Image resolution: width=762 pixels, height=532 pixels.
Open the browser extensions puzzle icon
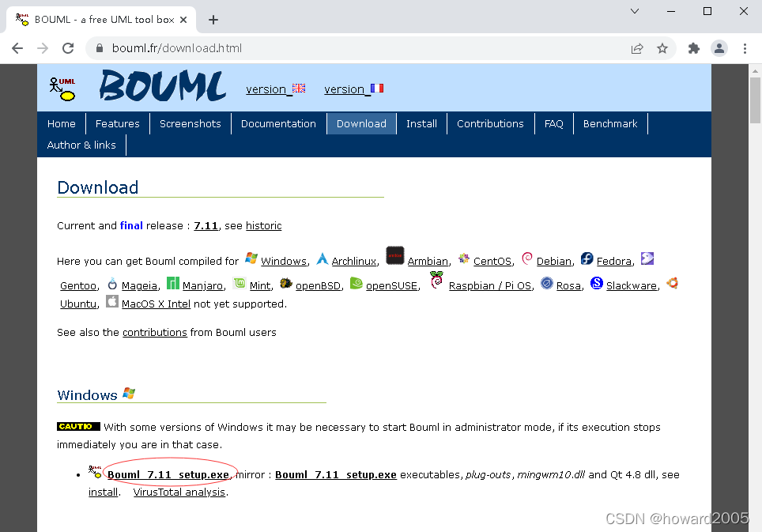693,48
